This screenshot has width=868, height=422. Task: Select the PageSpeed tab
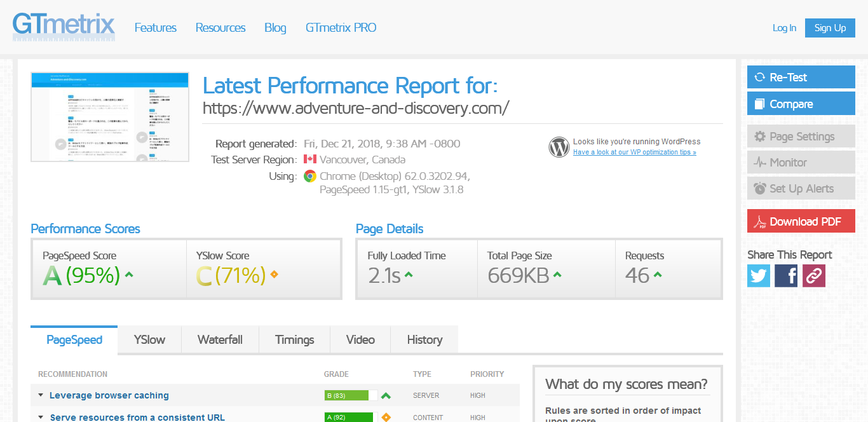coord(74,340)
